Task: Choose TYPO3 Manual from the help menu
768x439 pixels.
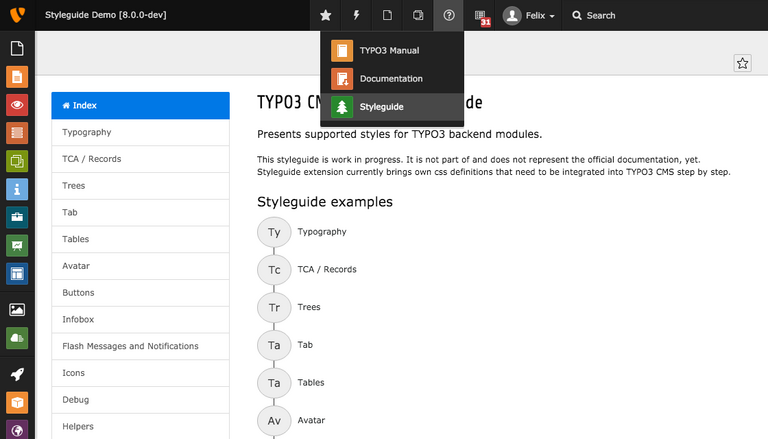Action: point(392,50)
